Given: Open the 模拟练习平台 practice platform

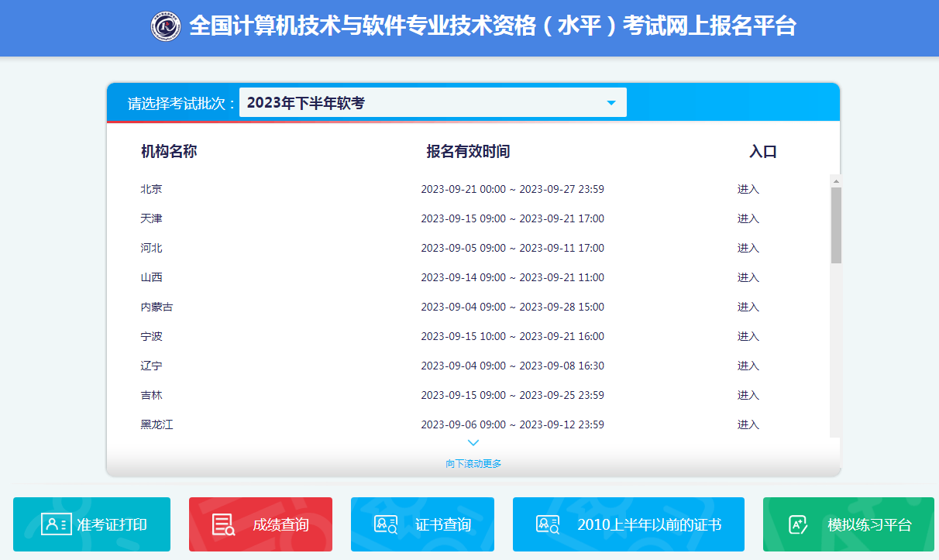Looking at the screenshot, I should (848, 524).
